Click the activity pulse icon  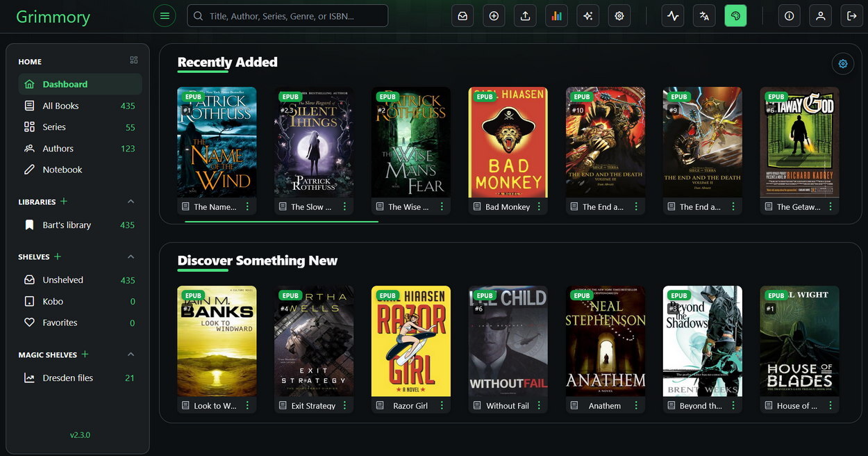coord(673,15)
